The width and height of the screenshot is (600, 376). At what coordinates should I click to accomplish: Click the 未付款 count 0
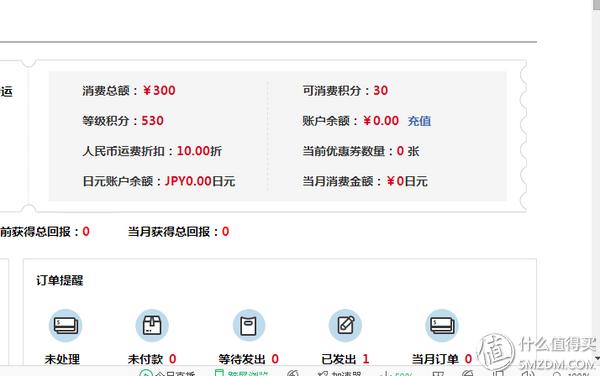tap(173, 359)
